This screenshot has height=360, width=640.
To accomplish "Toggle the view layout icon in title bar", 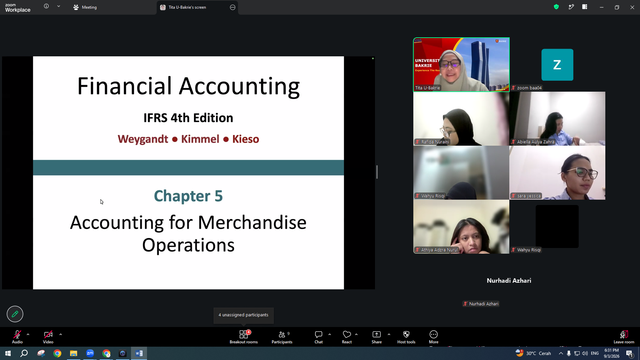I will pyautogui.click(x=585, y=7).
